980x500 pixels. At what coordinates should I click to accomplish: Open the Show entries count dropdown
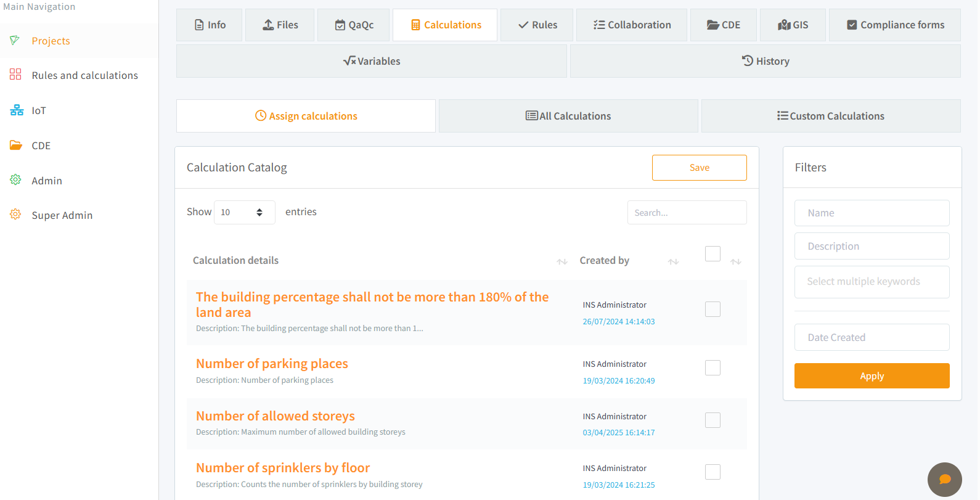point(244,212)
